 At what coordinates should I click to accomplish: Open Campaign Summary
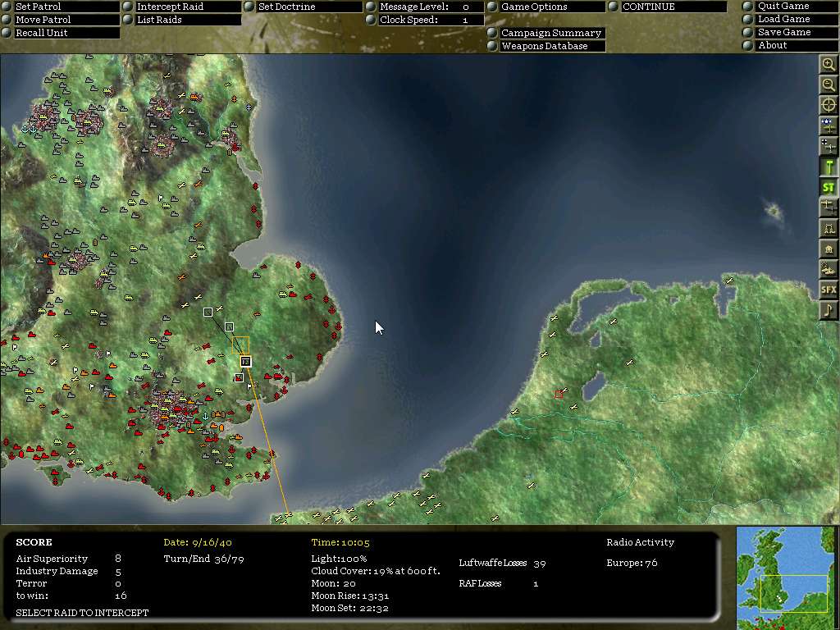click(x=551, y=33)
